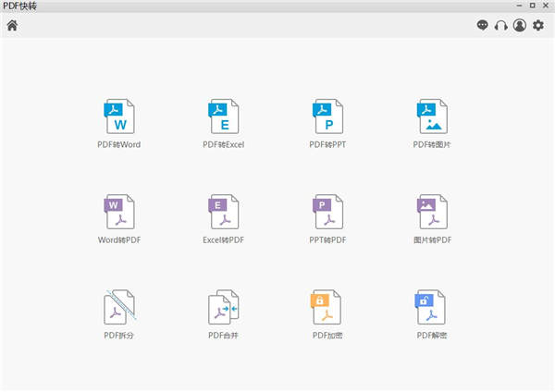Contact support via headset icon
This screenshot has width=555, height=392.
(x=500, y=26)
